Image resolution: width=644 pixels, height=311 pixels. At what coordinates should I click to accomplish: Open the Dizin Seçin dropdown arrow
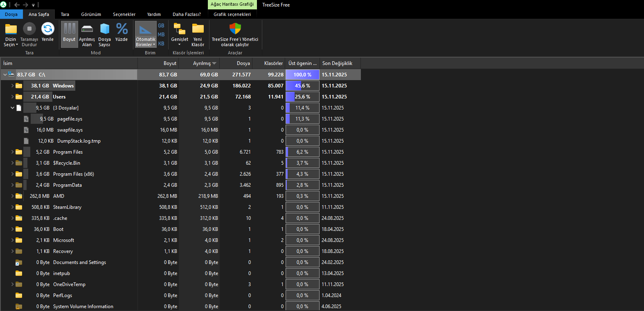[17, 45]
